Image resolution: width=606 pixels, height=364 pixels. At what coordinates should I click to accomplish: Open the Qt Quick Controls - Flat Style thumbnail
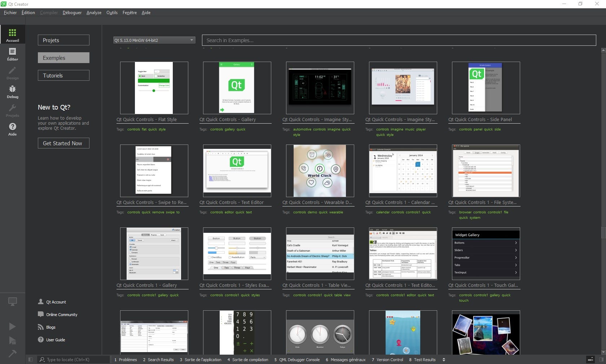tap(154, 88)
